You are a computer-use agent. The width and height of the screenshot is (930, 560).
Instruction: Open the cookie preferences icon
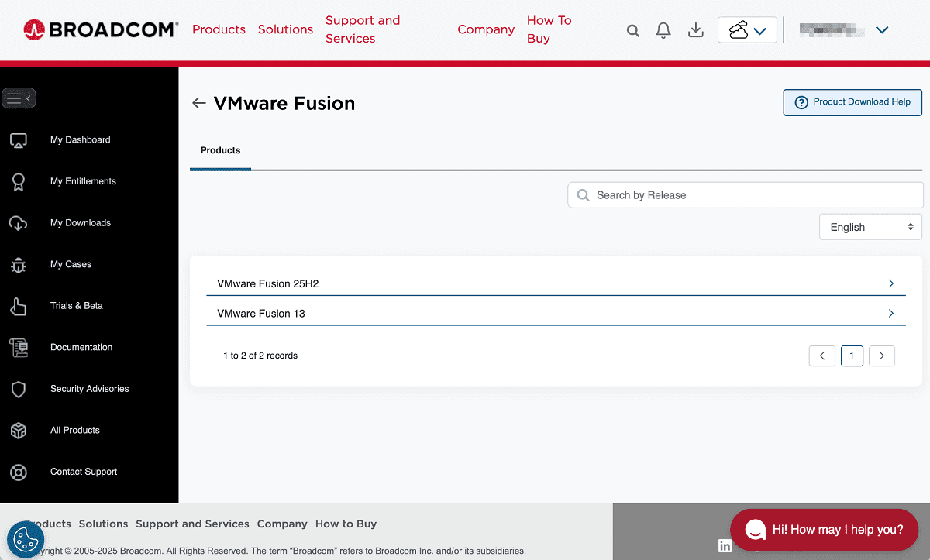point(26,540)
